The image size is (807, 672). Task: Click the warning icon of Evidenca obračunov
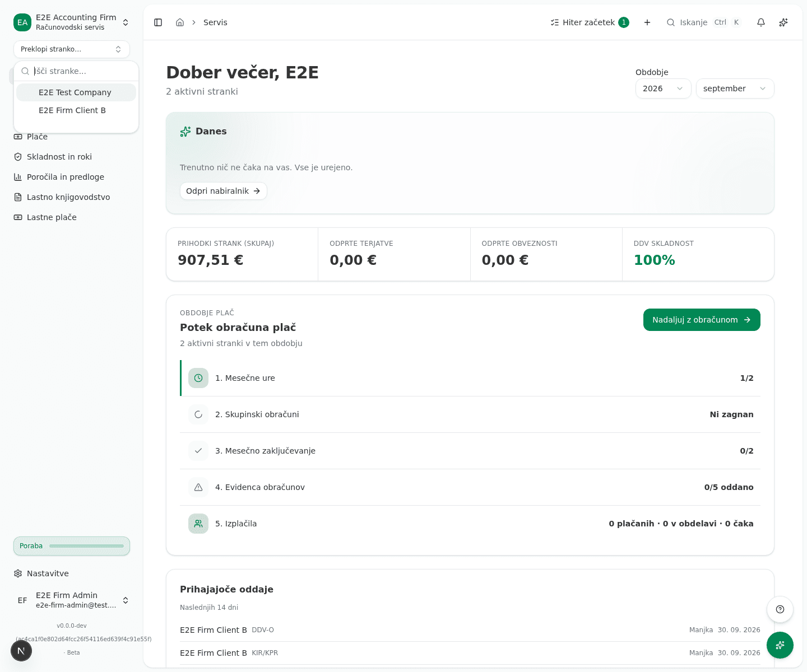pos(198,487)
